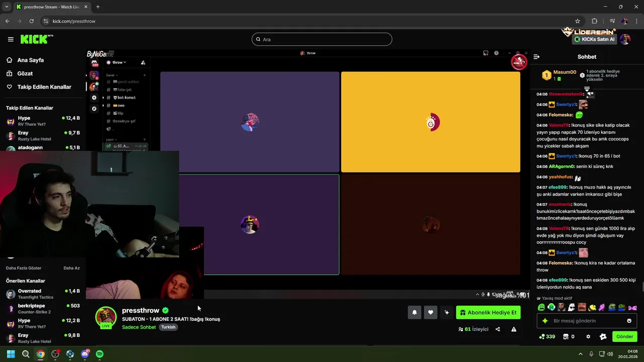Screen dimensions: 644x362
Task: Click username enzotravis in chat
Action: tap(560, 204)
